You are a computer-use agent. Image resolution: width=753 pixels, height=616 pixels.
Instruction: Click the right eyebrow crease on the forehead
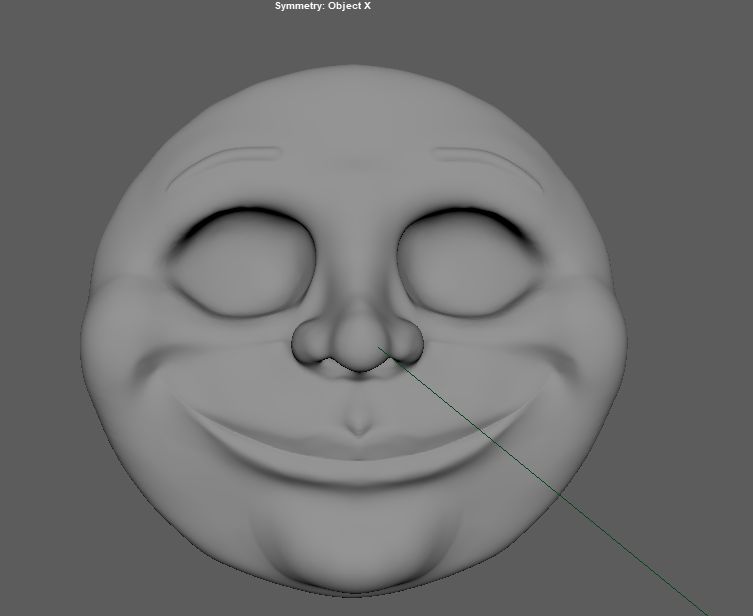click(x=489, y=166)
